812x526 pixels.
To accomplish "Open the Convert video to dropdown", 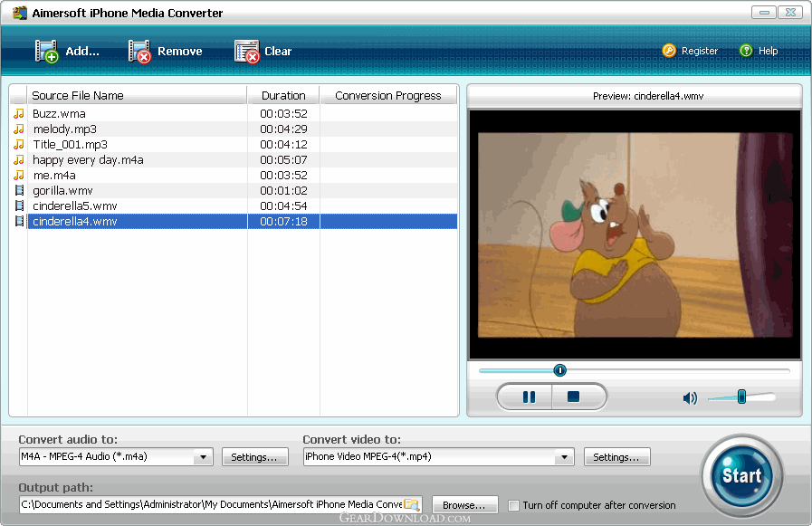I will [564, 456].
